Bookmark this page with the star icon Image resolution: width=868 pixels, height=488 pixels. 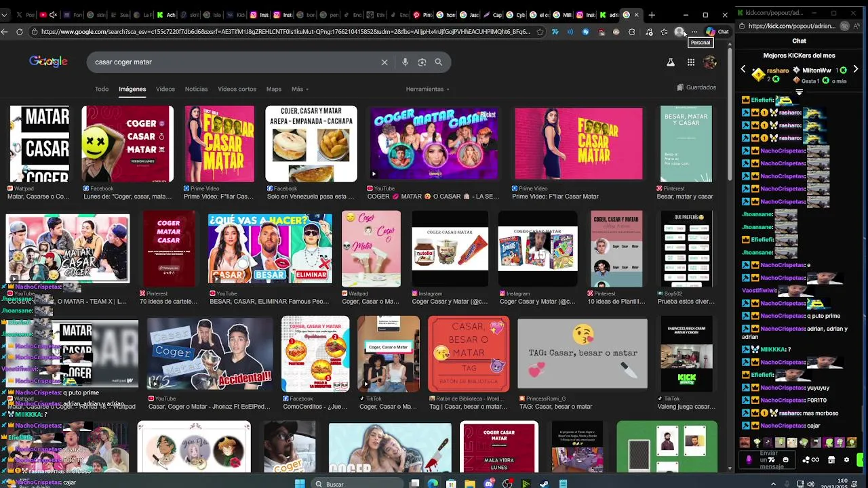click(540, 32)
